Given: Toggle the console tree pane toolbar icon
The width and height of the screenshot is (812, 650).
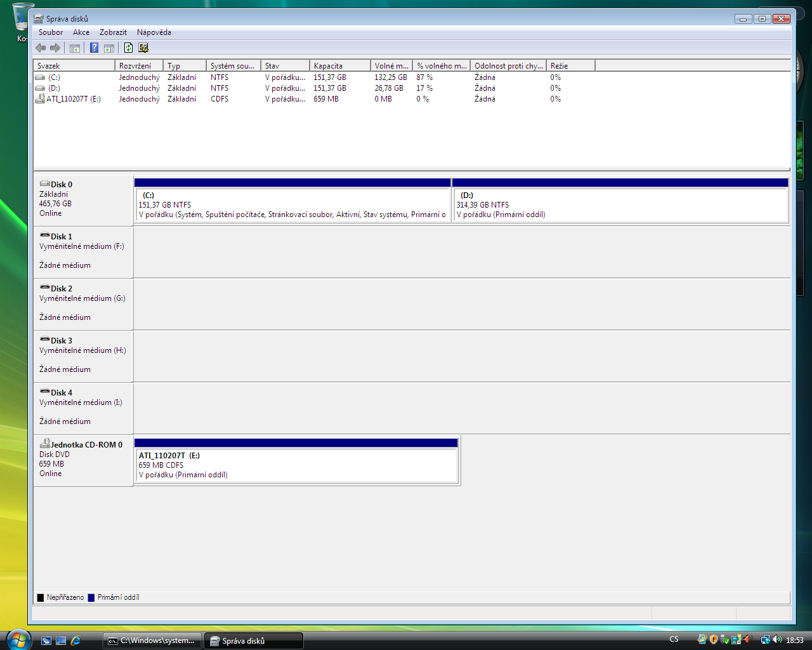Looking at the screenshot, I should [75, 48].
